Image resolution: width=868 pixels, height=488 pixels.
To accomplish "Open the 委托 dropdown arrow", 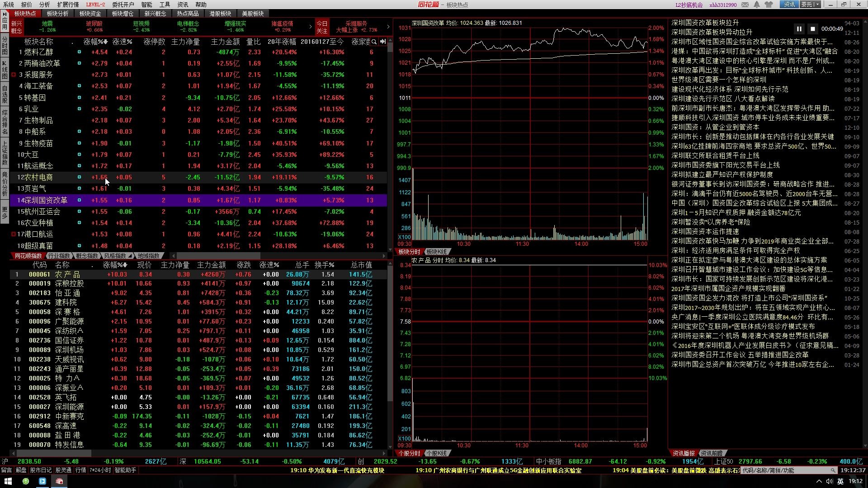I will pyautogui.click(x=817, y=5).
